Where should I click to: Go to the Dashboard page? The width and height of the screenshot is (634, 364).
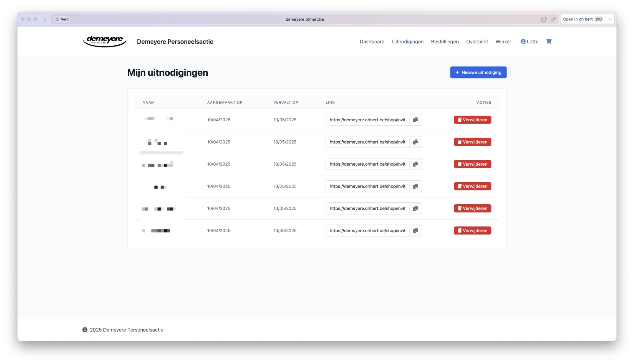tap(372, 42)
